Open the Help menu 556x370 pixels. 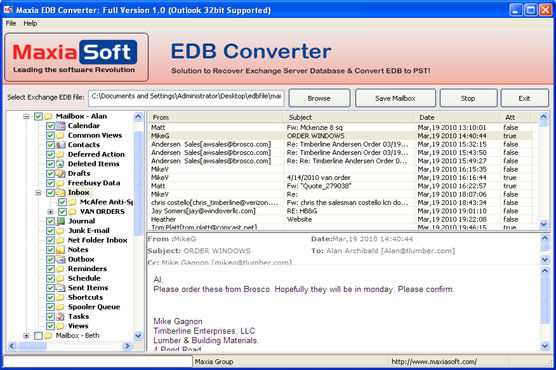pyautogui.click(x=30, y=23)
